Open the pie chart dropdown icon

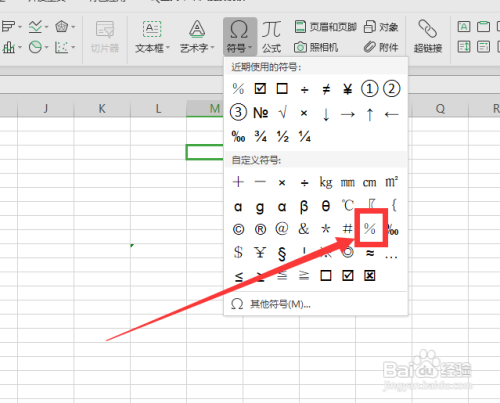click(38, 47)
